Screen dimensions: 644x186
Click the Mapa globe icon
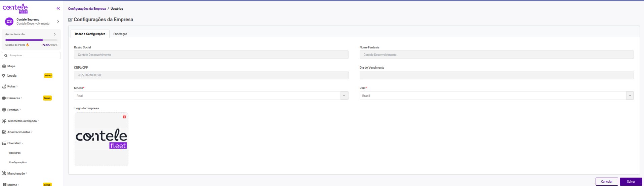coord(4,66)
